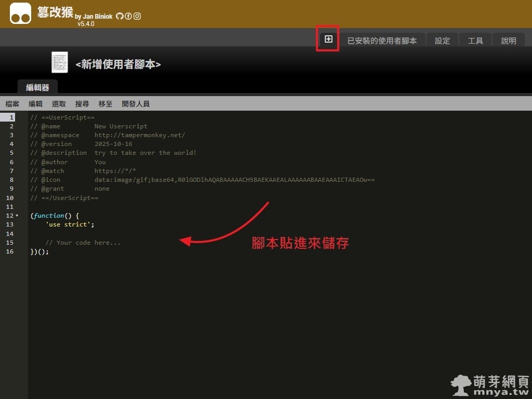The height and width of the screenshot is (399, 532).
Task: Go to the 說明 tab
Action: click(x=509, y=41)
